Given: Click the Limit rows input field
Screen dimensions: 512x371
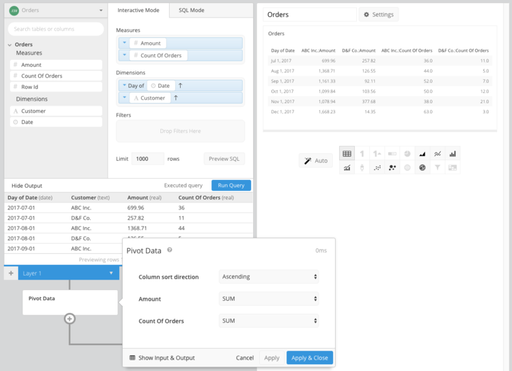Looking at the screenshot, I should point(148,159).
